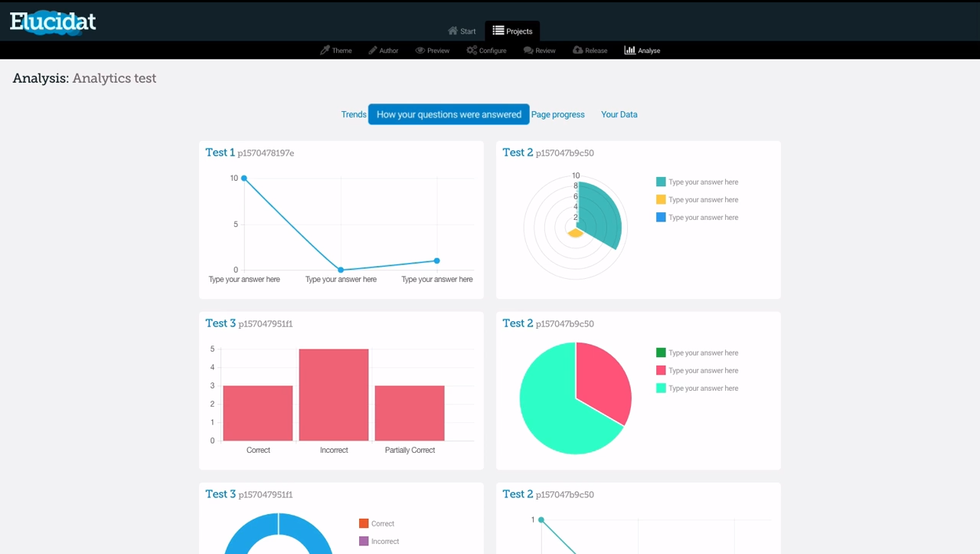Click the green legend swatch in pie chart
The width and height of the screenshot is (980, 554).
pos(661,353)
